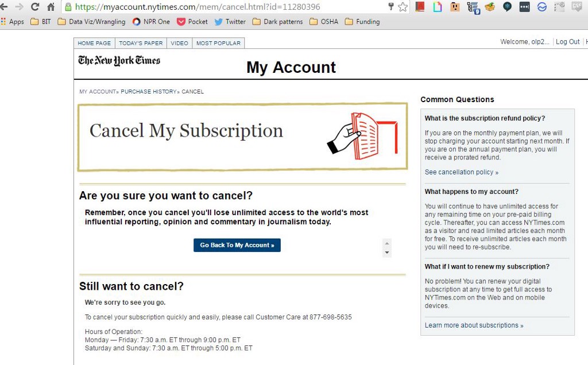588x365 pixels.
Task: Click the green padlock security icon
Action: [x=68, y=7]
